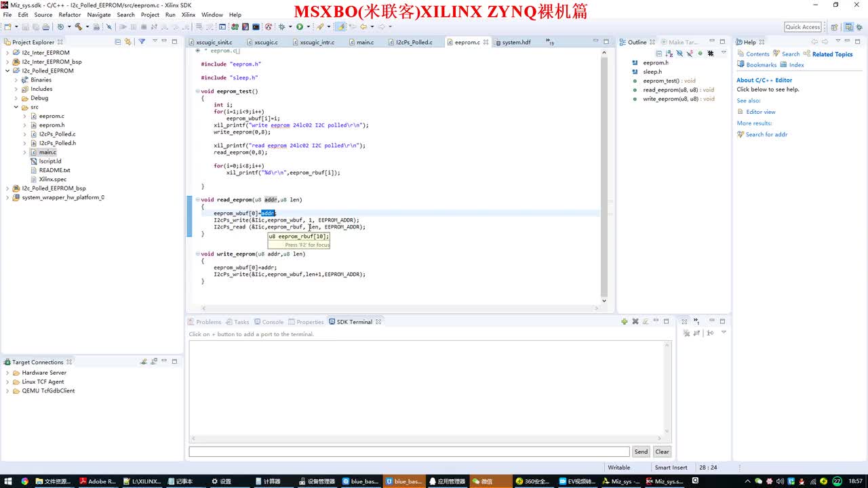Click the disconnect X icon in SDK Terminal

[x=635, y=321]
